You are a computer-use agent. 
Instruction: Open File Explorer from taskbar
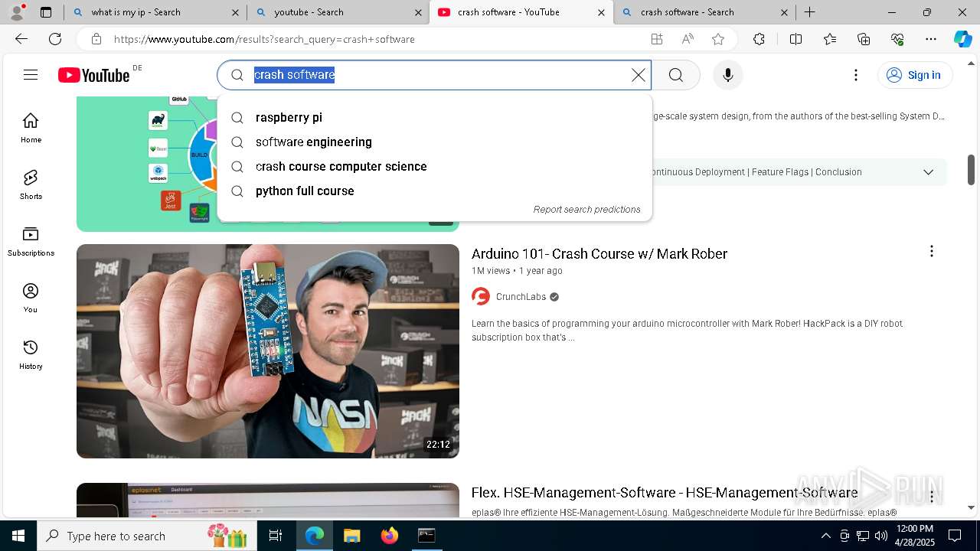pyautogui.click(x=351, y=536)
